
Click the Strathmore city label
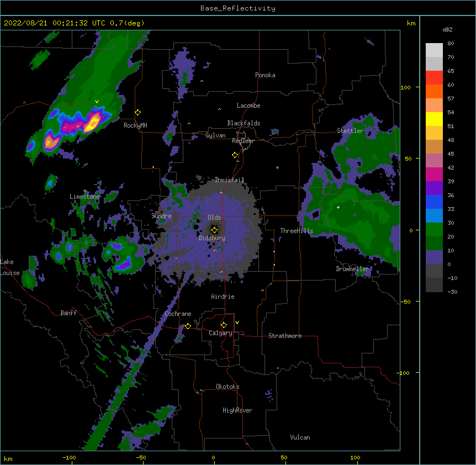[285, 336]
